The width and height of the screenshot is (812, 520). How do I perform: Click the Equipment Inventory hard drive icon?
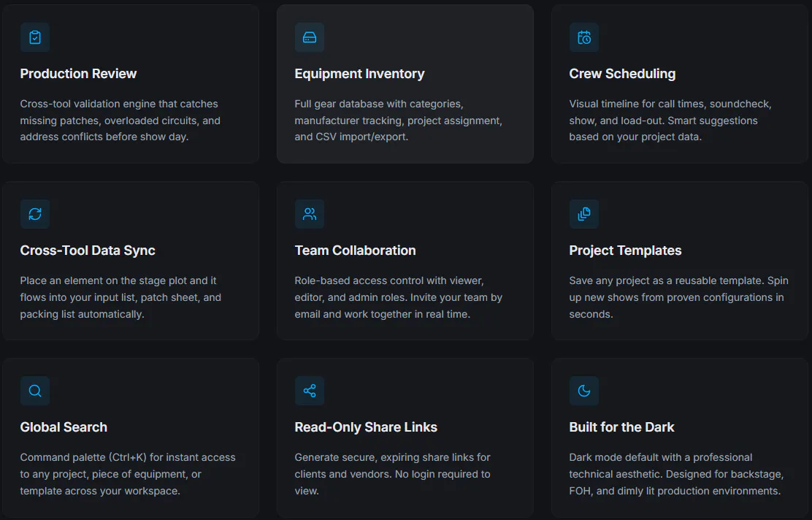point(309,37)
